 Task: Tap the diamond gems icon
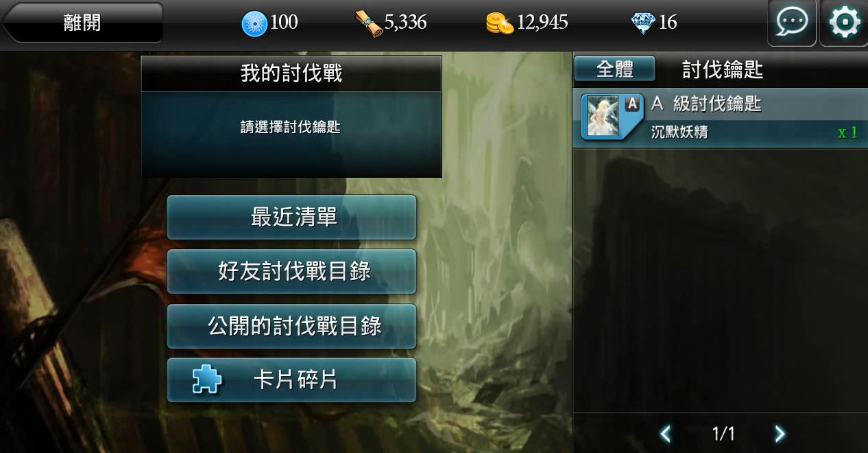(643, 23)
